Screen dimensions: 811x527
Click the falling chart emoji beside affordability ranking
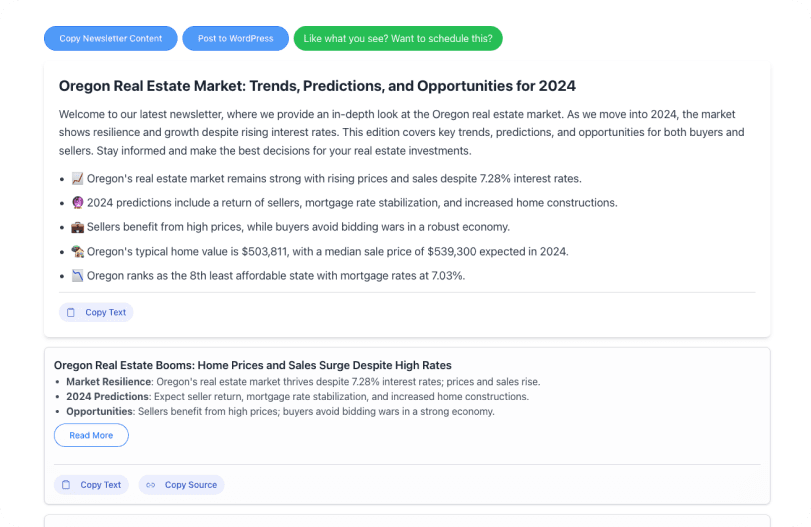pos(77,276)
